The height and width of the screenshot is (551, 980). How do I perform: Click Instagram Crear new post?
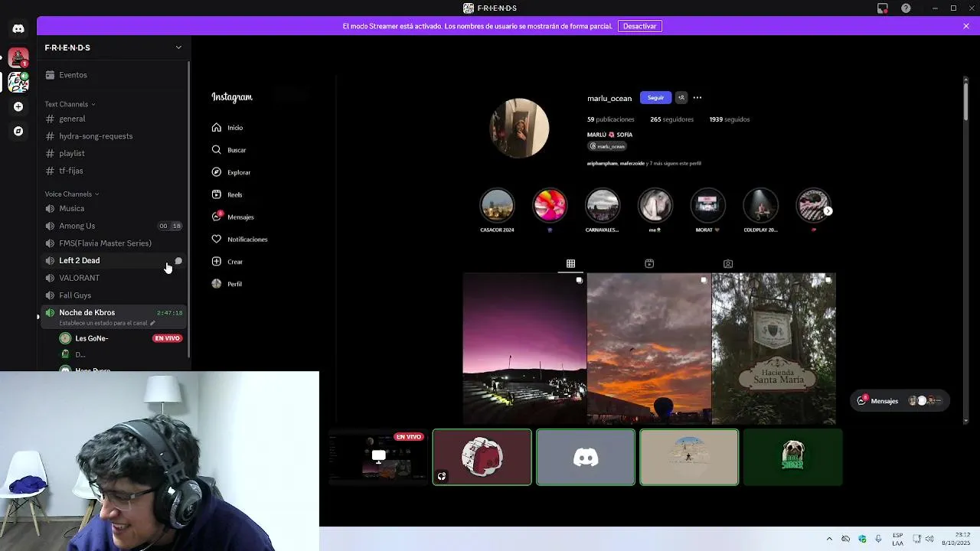[227, 262]
